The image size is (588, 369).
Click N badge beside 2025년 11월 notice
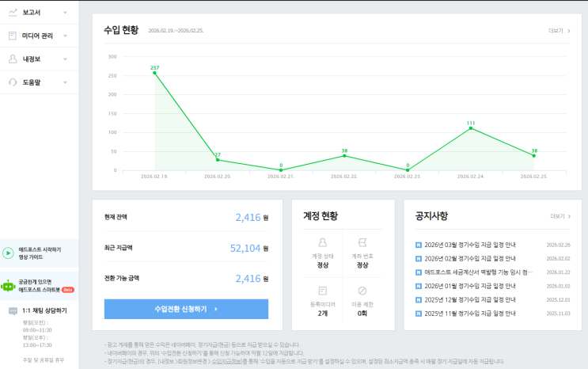(x=419, y=314)
